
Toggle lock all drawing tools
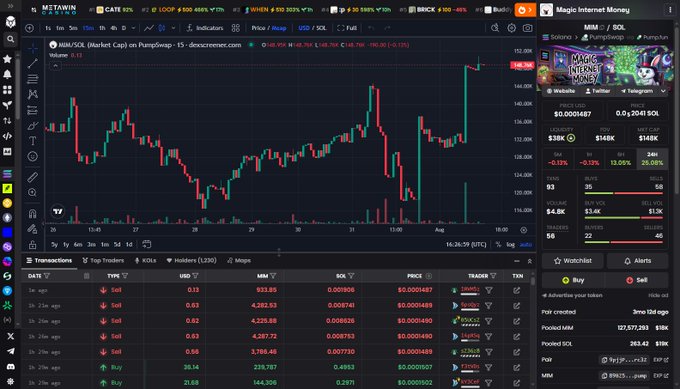tap(33, 245)
